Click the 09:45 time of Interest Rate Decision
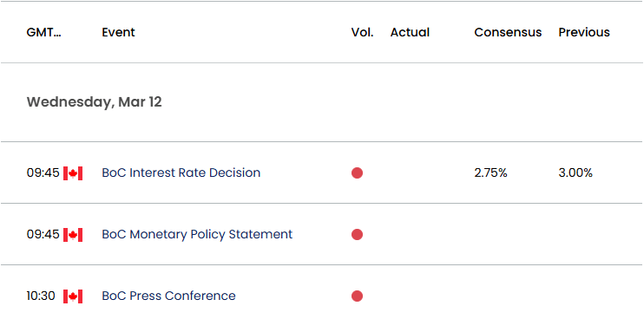644x319 pixels. [x=43, y=173]
